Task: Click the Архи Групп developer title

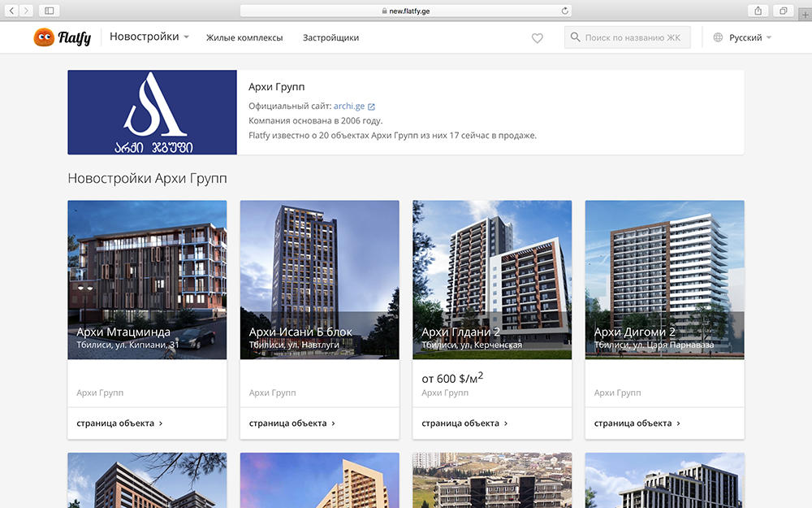Action: 277,87
